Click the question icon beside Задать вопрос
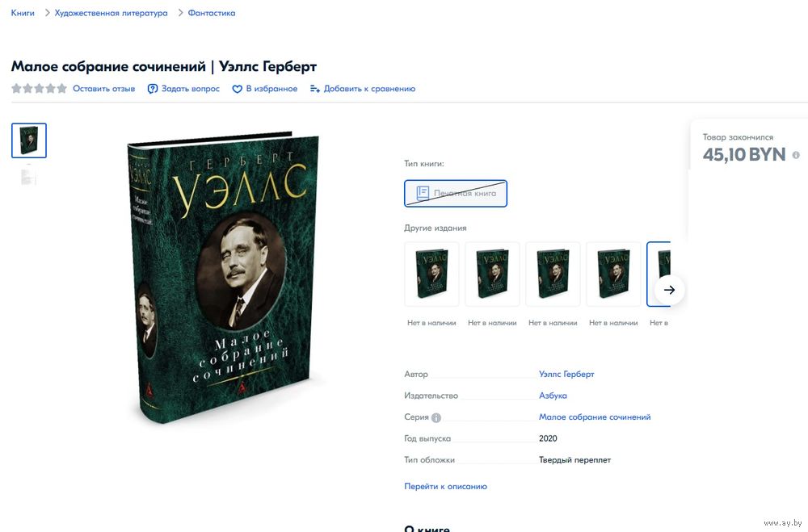 153,89
